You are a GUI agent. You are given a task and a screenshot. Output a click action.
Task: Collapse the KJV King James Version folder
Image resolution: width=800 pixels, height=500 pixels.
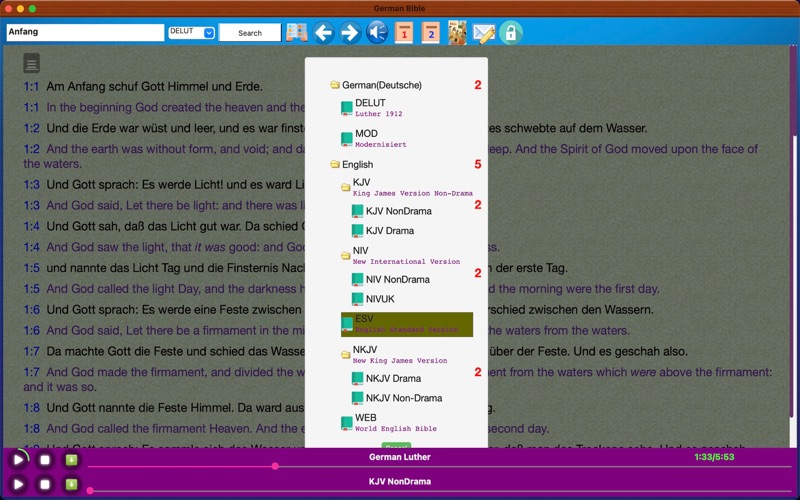click(345, 188)
